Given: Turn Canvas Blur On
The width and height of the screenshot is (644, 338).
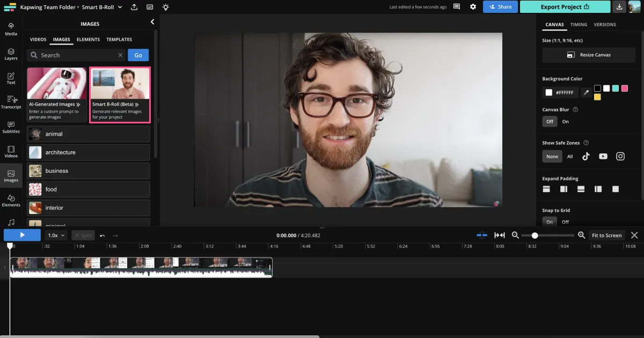Looking at the screenshot, I should tap(565, 122).
